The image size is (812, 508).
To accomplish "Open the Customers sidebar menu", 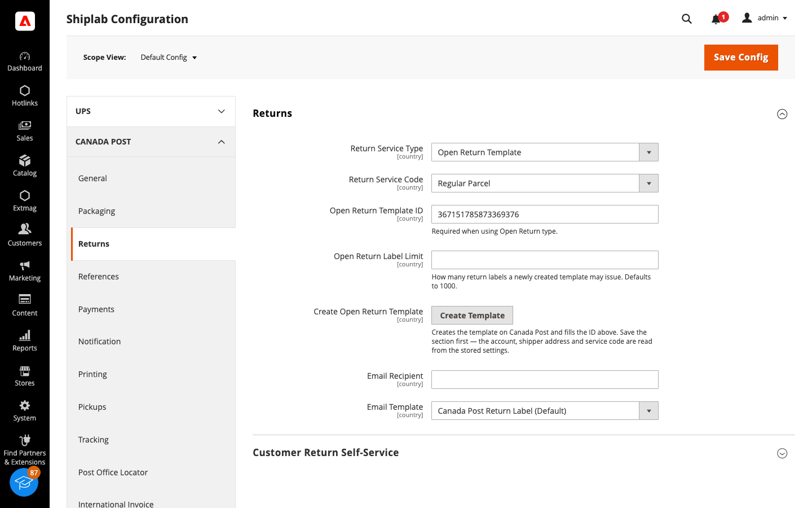I will pos(25,237).
